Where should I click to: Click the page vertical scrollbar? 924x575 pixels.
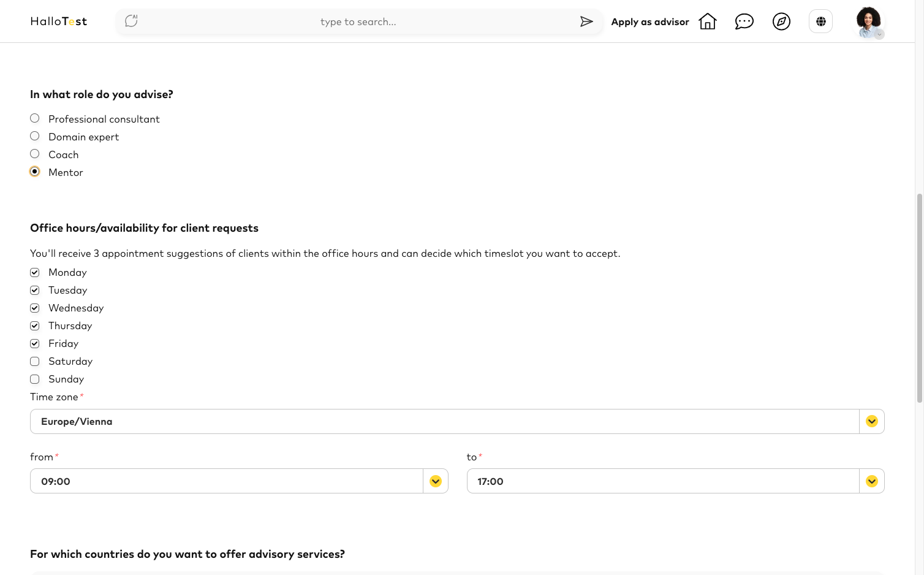tap(919, 298)
